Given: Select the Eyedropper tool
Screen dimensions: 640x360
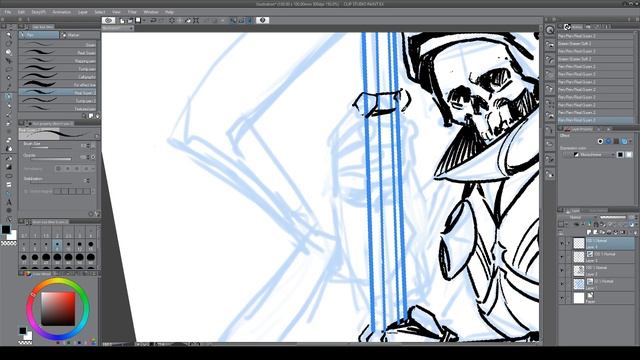Looking at the screenshot, I should (x=9, y=87).
